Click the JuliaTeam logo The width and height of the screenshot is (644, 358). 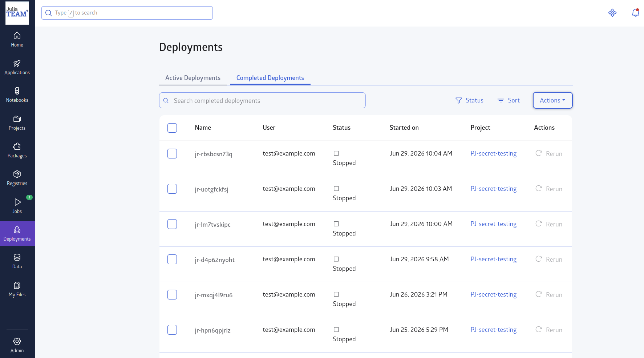[x=17, y=13]
